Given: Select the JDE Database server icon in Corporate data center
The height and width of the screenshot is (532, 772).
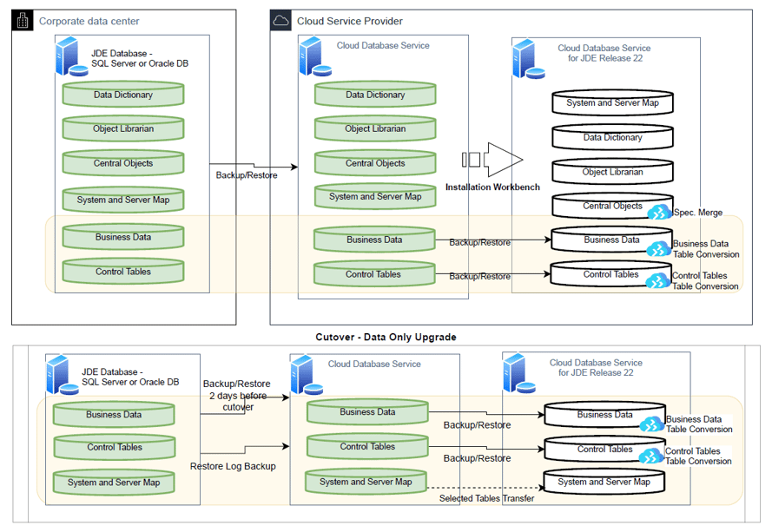Looking at the screenshot, I should click(71, 56).
